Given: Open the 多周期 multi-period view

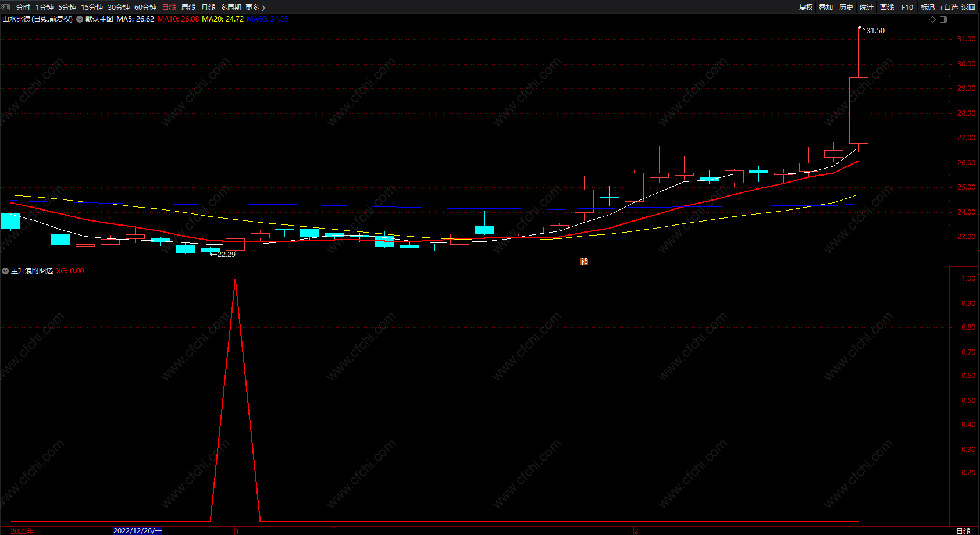Looking at the screenshot, I should pyautogui.click(x=231, y=8).
